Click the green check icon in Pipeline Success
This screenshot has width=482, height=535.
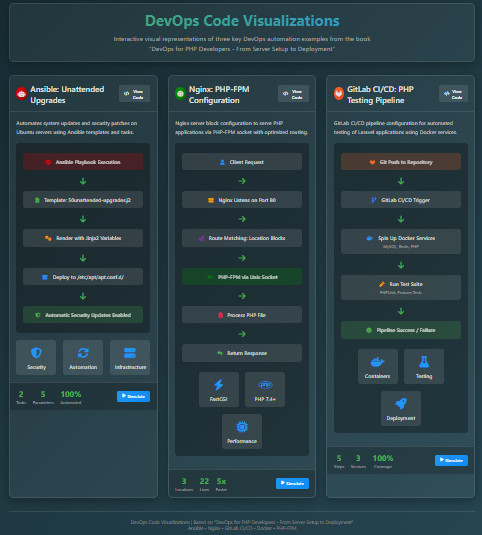(369, 330)
